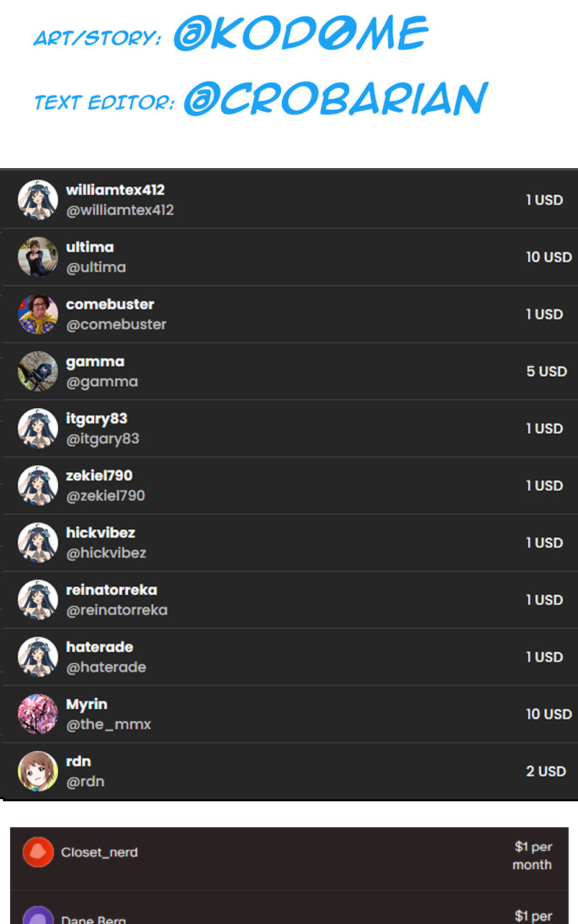Viewport: 578px width, 924px height.
Task: Open the @kodome artist handle
Action: point(301,33)
